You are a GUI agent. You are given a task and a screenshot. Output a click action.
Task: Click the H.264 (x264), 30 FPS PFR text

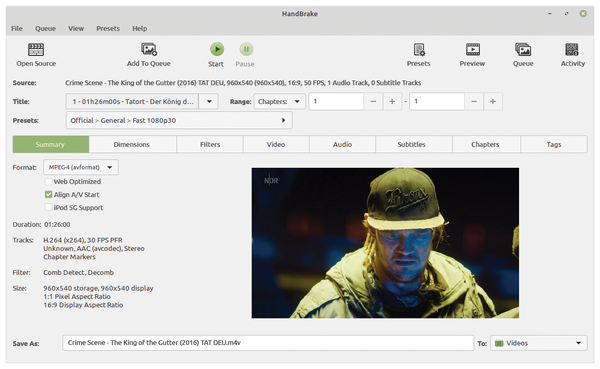pos(83,240)
